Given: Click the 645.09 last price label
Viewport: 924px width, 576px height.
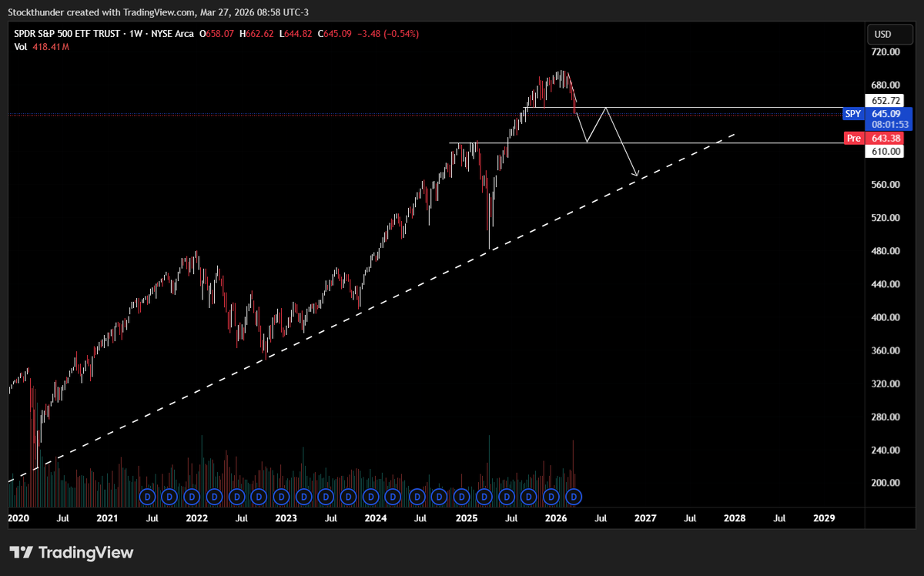Looking at the screenshot, I should (x=885, y=113).
